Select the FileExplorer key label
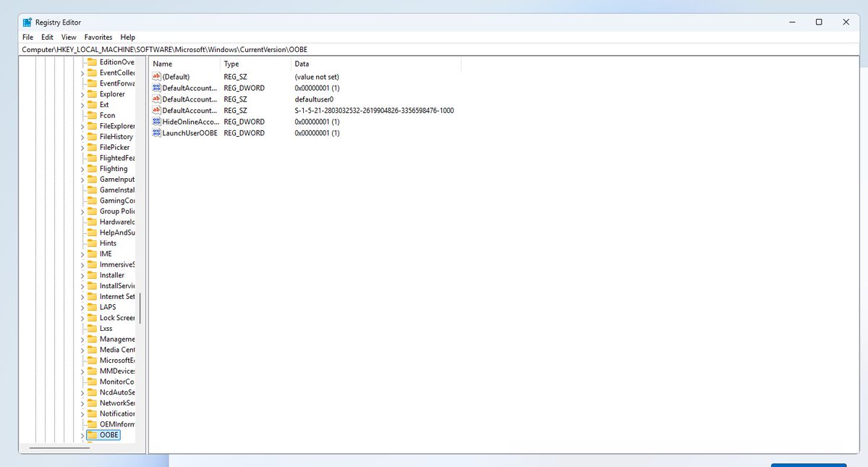This screenshot has height=467, width=868. [x=117, y=126]
